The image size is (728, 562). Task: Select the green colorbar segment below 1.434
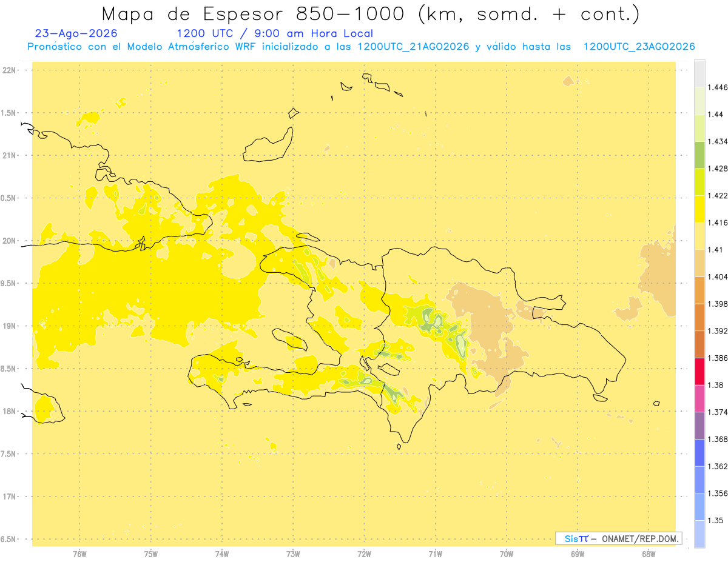pos(699,155)
